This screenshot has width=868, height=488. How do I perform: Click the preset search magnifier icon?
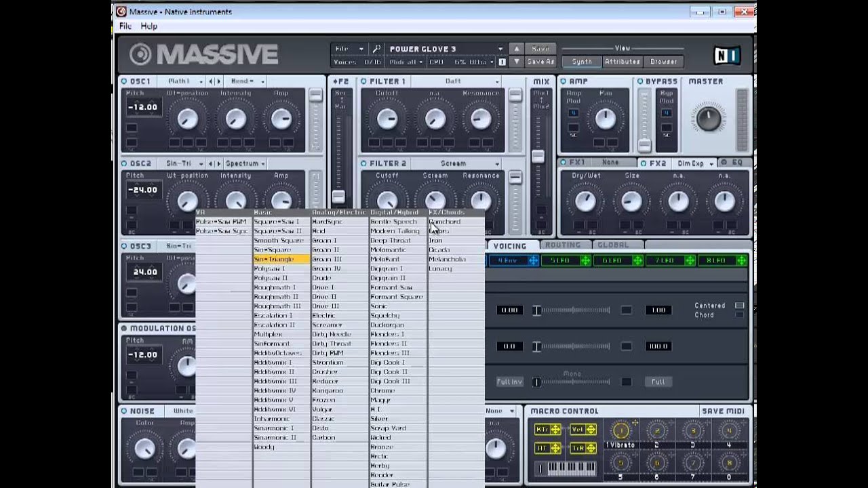[x=377, y=49]
